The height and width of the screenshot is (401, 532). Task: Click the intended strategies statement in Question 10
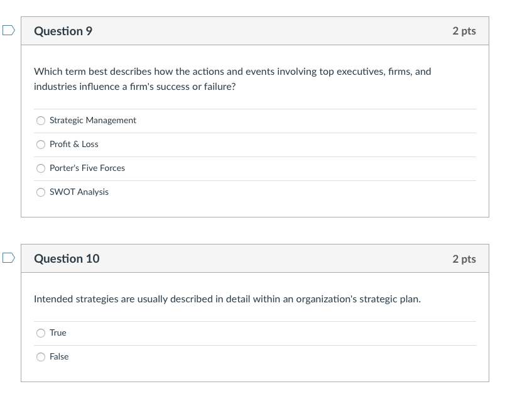coord(226,299)
